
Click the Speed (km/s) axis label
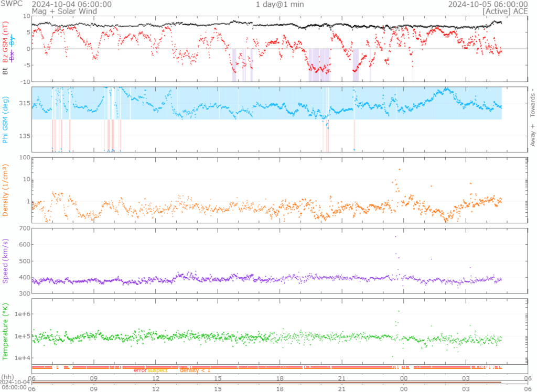click(x=6, y=260)
